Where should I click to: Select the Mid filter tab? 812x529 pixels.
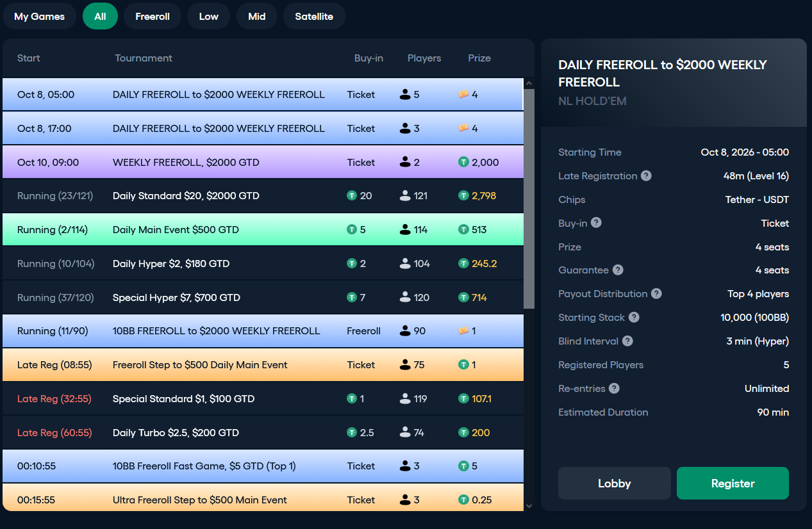click(257, 17)
